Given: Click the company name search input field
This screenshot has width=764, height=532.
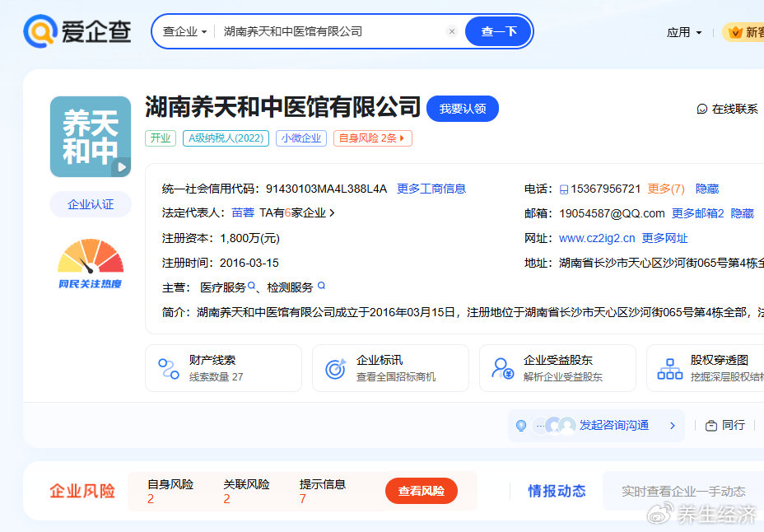Looking at the screenshot, I should (x=329, y=32).
